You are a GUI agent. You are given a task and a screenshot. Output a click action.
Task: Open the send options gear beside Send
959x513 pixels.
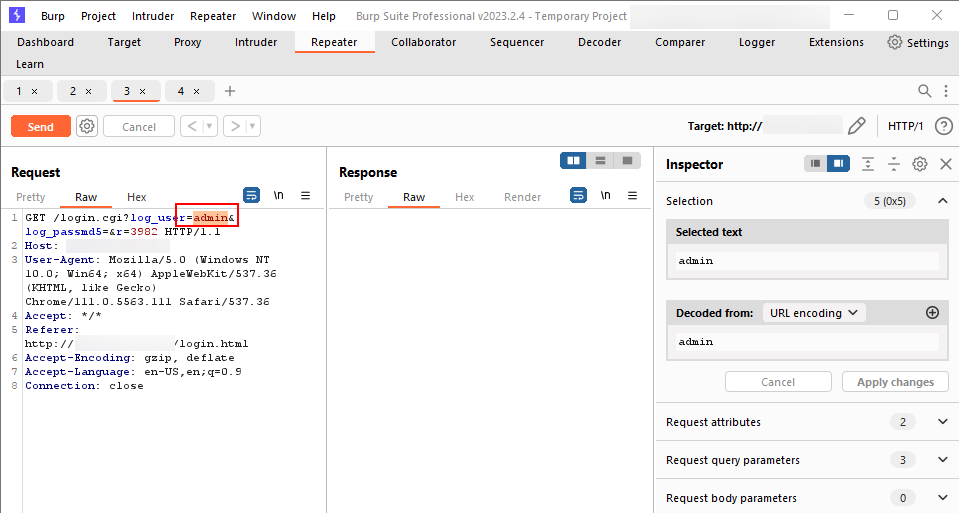tap(87, 127)
